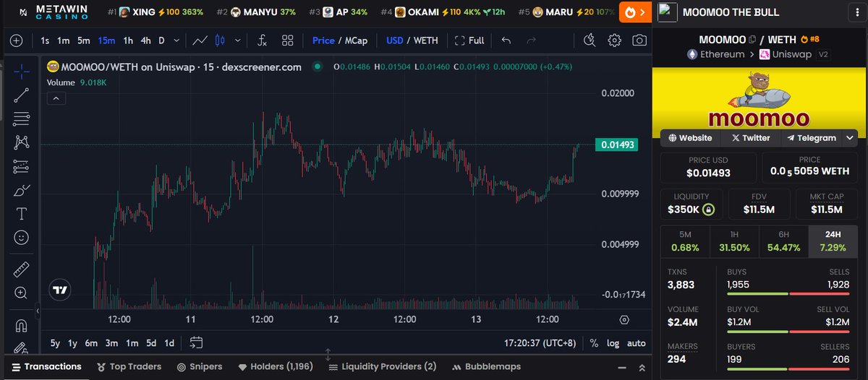
Task: Set chart denomination to USD
Action: pyautogui.click(x=394, y=40)
